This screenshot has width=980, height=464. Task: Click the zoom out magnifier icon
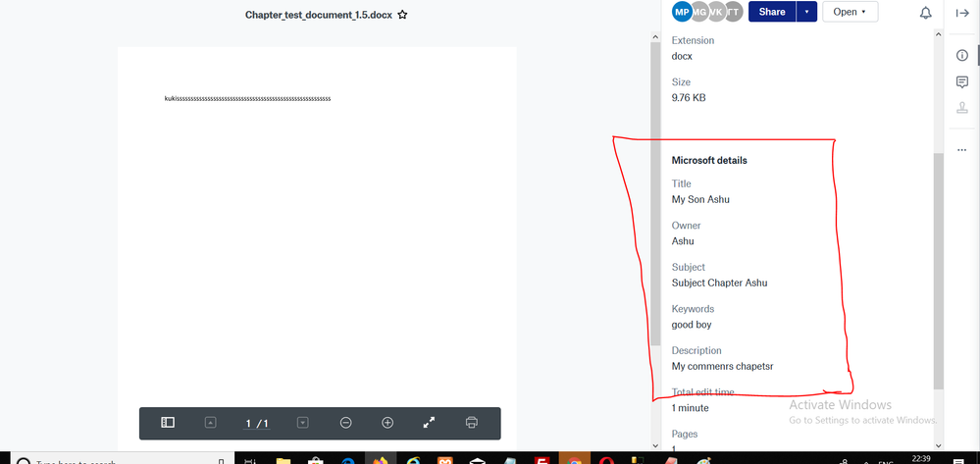pyautogui.click(x=345, y=423)
